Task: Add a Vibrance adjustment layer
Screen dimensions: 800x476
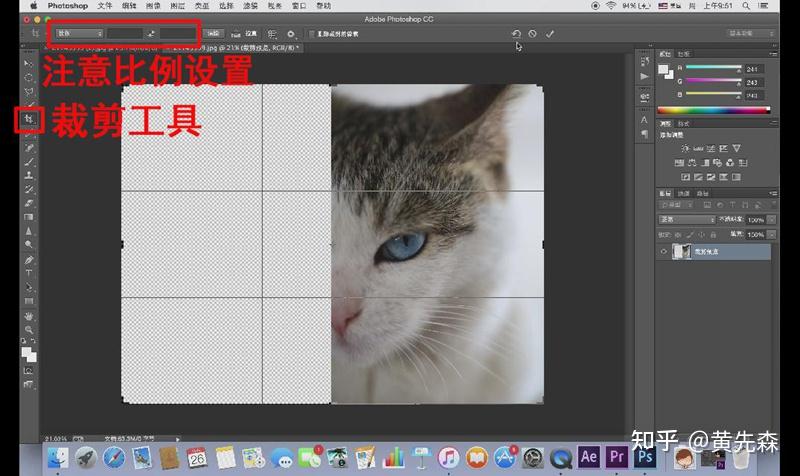Action: tap(736, 148)
